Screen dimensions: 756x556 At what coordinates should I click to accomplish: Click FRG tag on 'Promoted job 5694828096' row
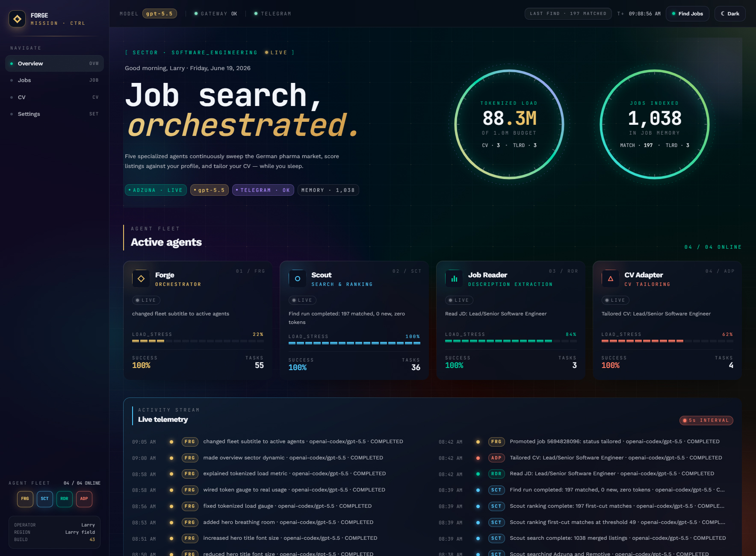[496, 442]
